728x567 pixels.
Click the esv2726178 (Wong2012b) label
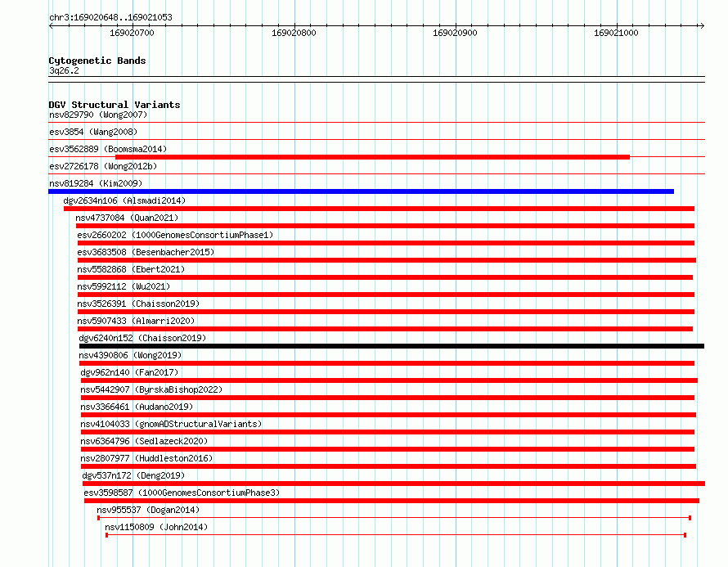pos(103,166)
